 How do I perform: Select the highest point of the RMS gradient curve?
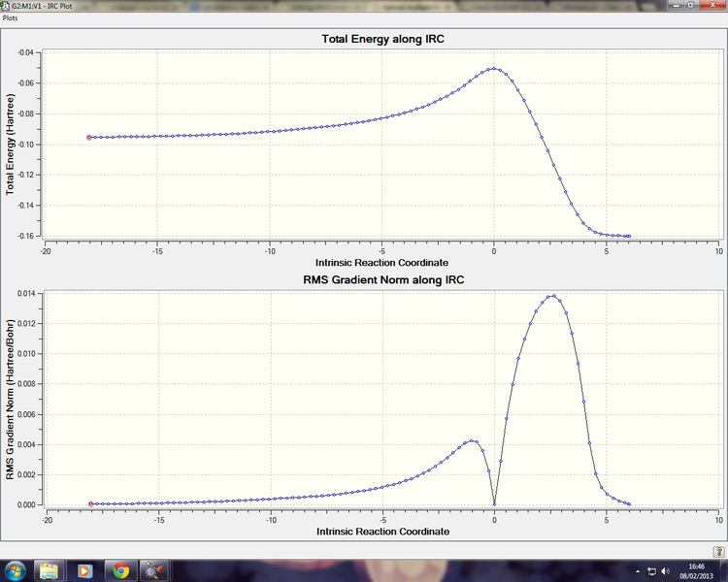554,296
